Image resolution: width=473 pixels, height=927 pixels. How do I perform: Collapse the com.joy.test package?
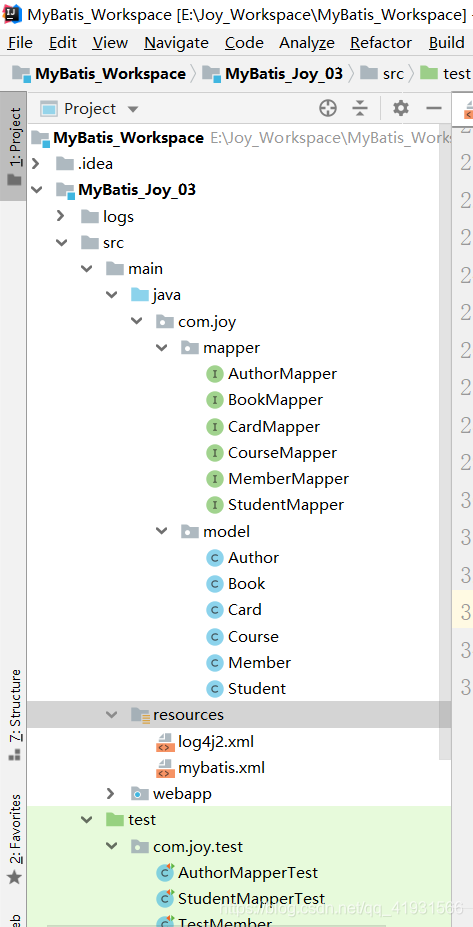pyautogui.click(x=112, y=847)
